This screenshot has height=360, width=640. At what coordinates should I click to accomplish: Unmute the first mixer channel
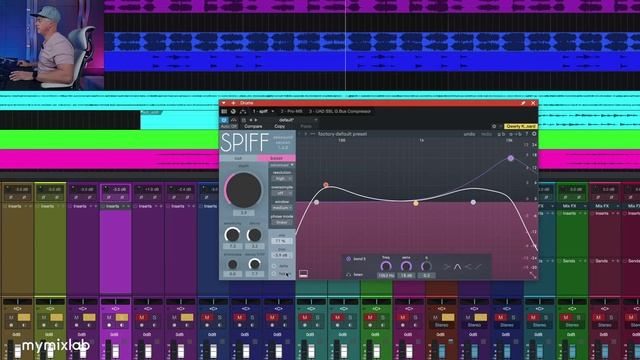coord(11,317)
